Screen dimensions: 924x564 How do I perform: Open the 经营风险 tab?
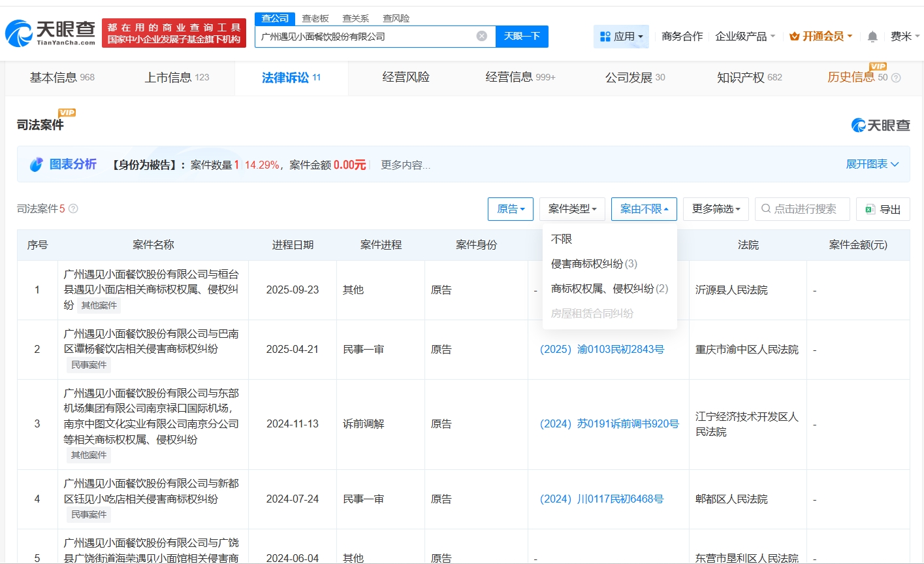406,78
